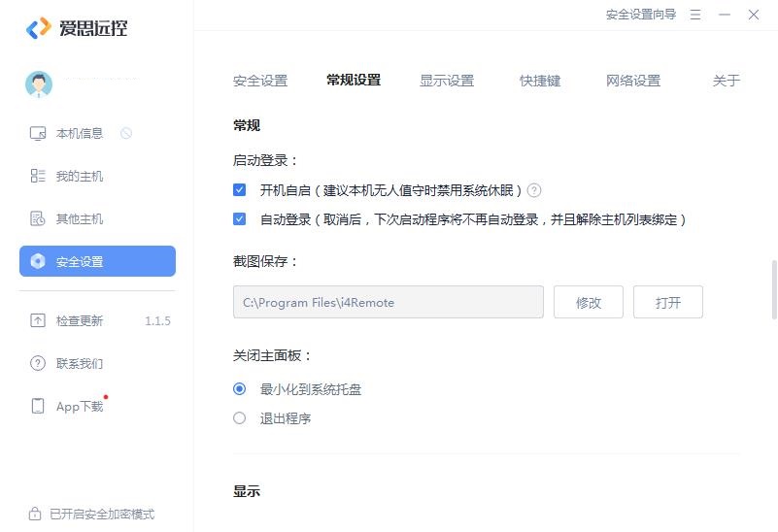778x532 pixels.
Task: Switch to the 显示设置 tab
Action: (x=447, y=81)
